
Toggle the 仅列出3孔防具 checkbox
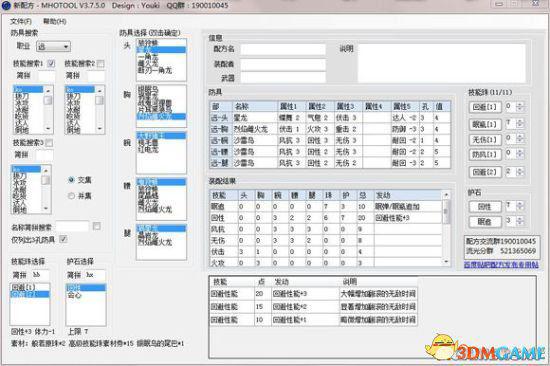point(63,239)
